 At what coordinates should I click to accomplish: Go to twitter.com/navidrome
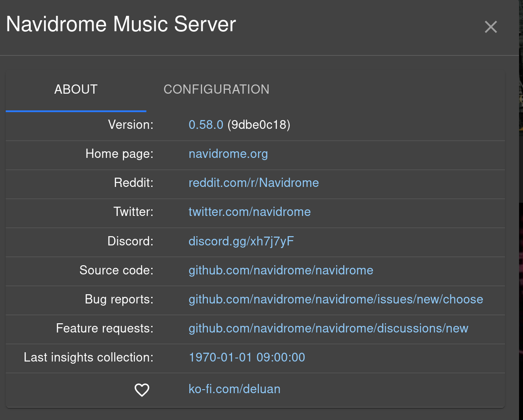[x=250, y=212]
